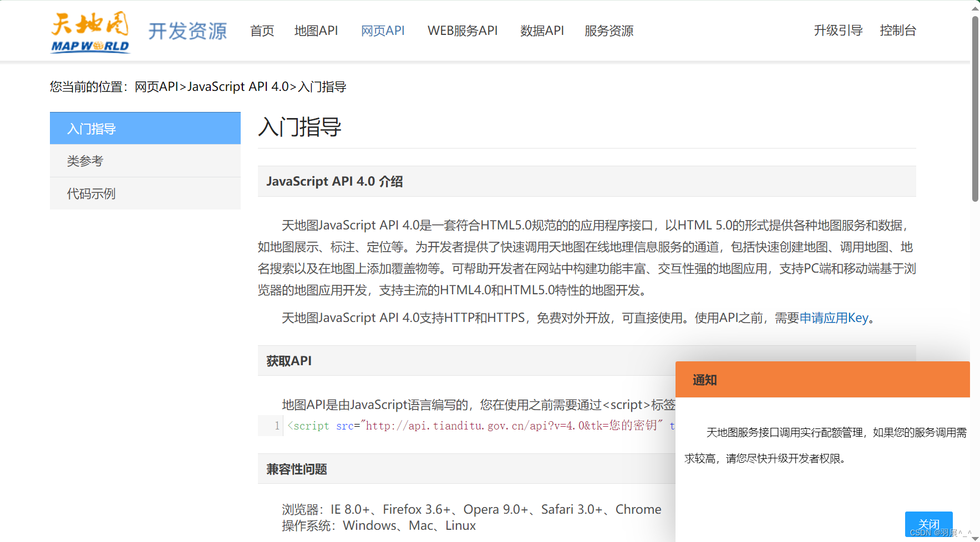Screen dimensions: 980x542
Task: Click the 申请应用Key hyperlink
Action: pos(834,318)
